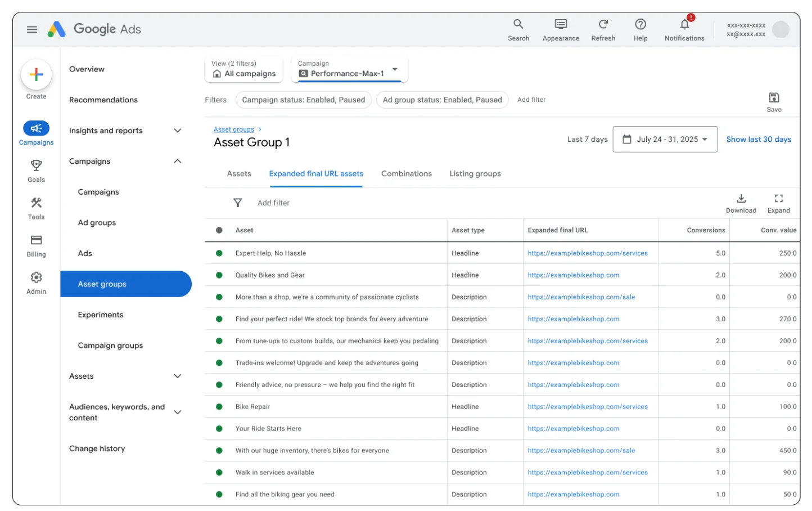The height and width of the screenshot is (511, 812).
Task: Collapse the Campaigns section in sidebar
Action: pos(178,161)
